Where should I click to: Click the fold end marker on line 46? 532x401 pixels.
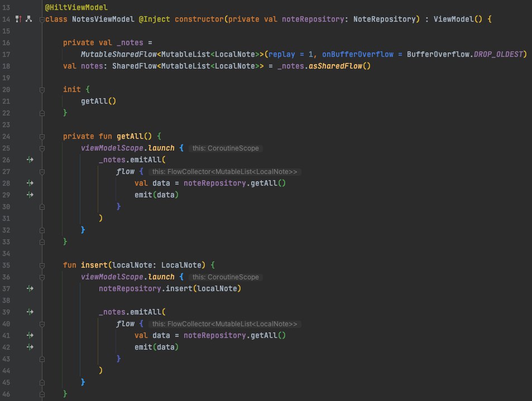click(x=42, y=394)
